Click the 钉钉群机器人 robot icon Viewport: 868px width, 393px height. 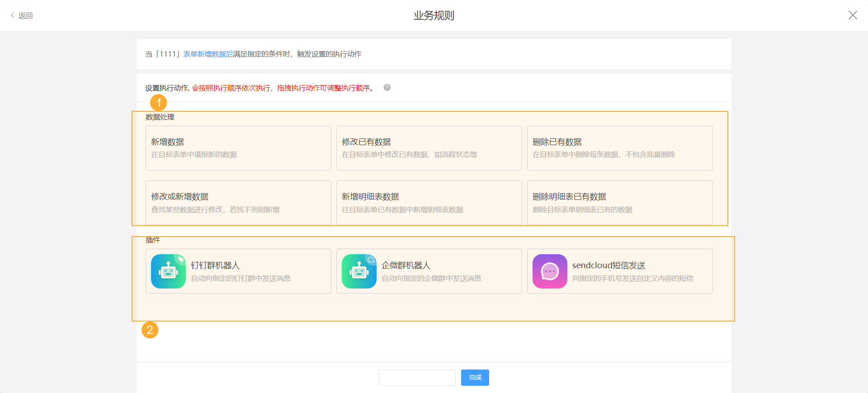coord(168,271)
